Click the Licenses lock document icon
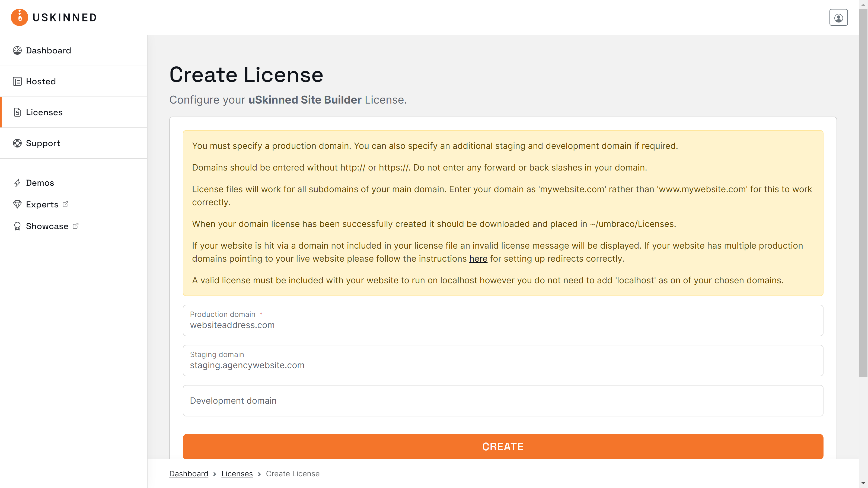Viewport: 868px width, 488px height. [17, 113]
